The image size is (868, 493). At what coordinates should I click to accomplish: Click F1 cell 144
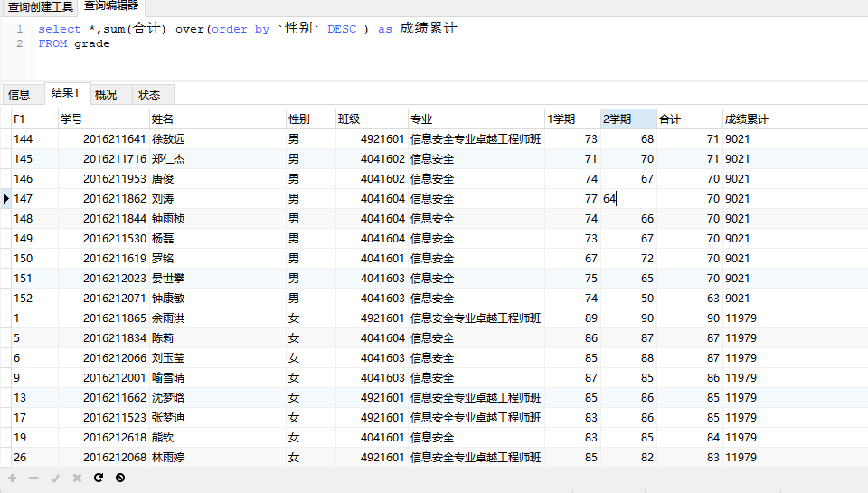35,139
